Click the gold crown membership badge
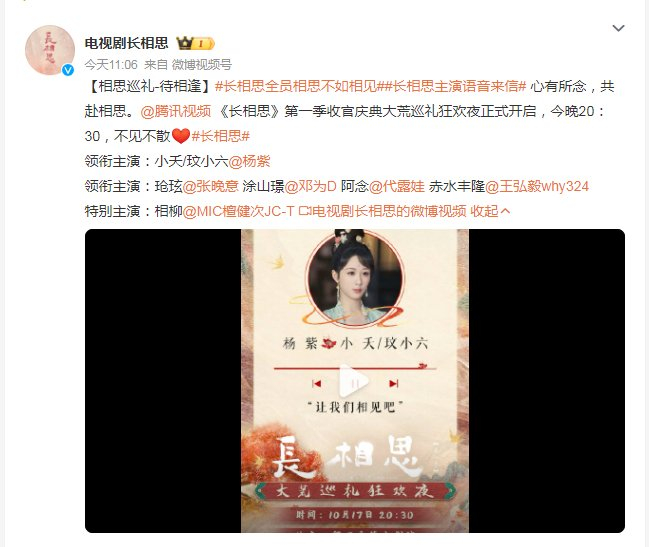Viewport: 649px width, 547px height. pyautogui.click(x=195, y=43)
